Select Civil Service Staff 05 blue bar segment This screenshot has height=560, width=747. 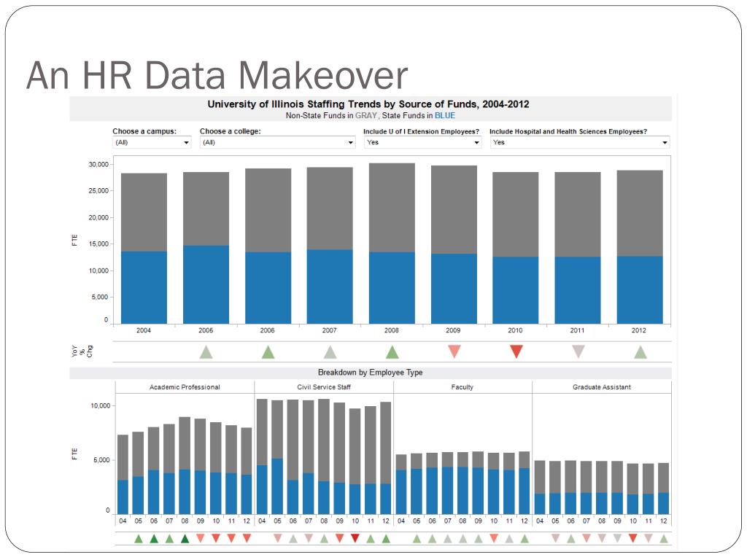tap(277, 486)
